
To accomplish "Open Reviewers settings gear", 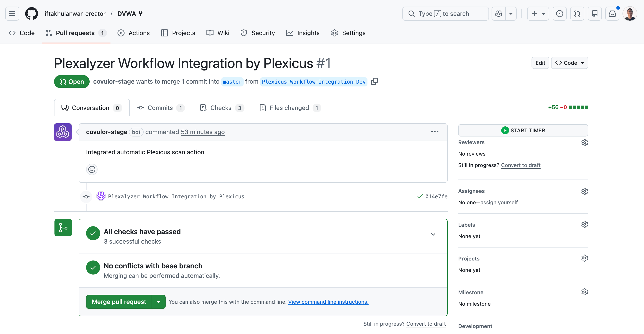I will (585, 142).
